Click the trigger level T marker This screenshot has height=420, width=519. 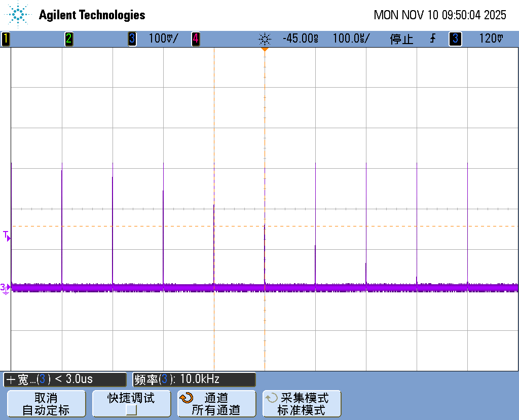(7, 236)
